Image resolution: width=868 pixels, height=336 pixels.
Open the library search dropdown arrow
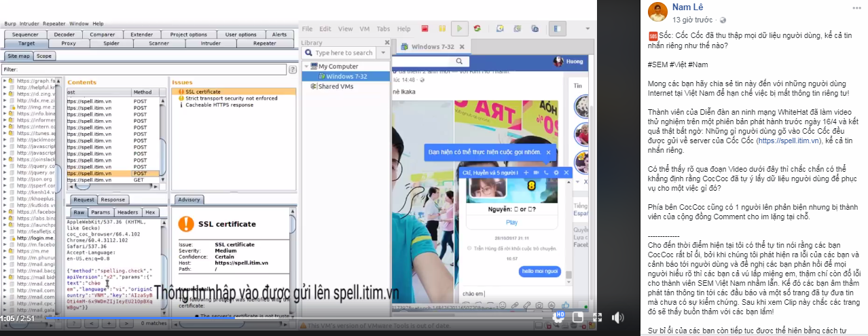pos(383,53)
